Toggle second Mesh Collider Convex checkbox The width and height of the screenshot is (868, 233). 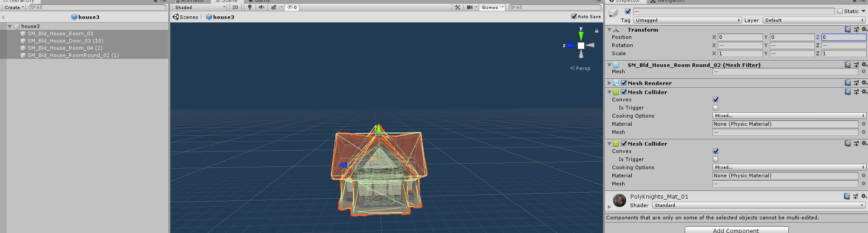pos(715,151)
